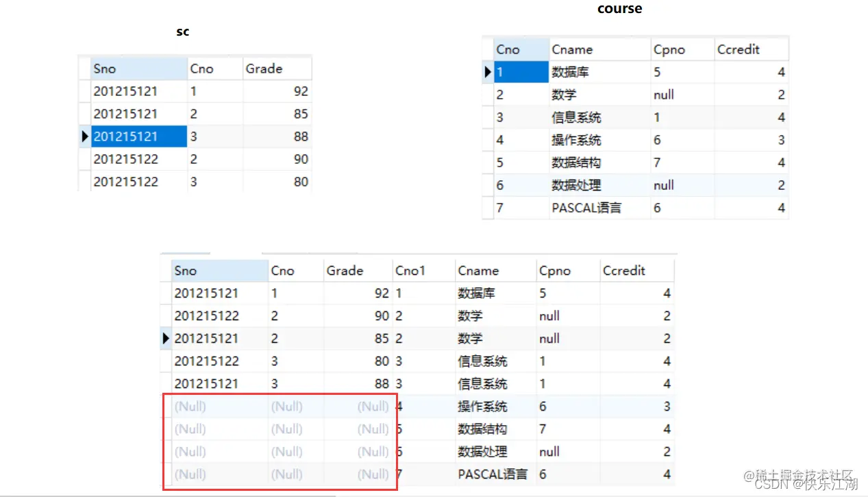Click Sno 201215122 in sc row with grade 80
868x497 pixels.
(139, 182)
